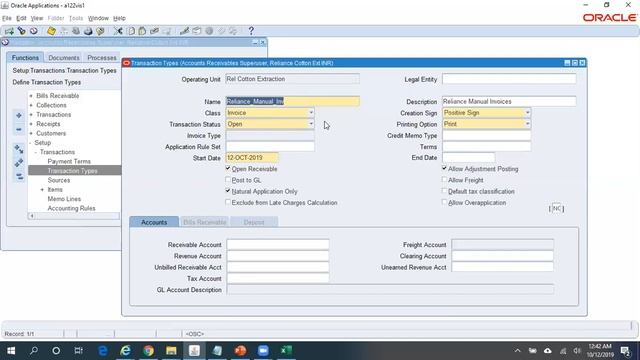Click the Copy toolbar icon
The height and width of the screenshot is (360, 640).
tap(131, 31)
